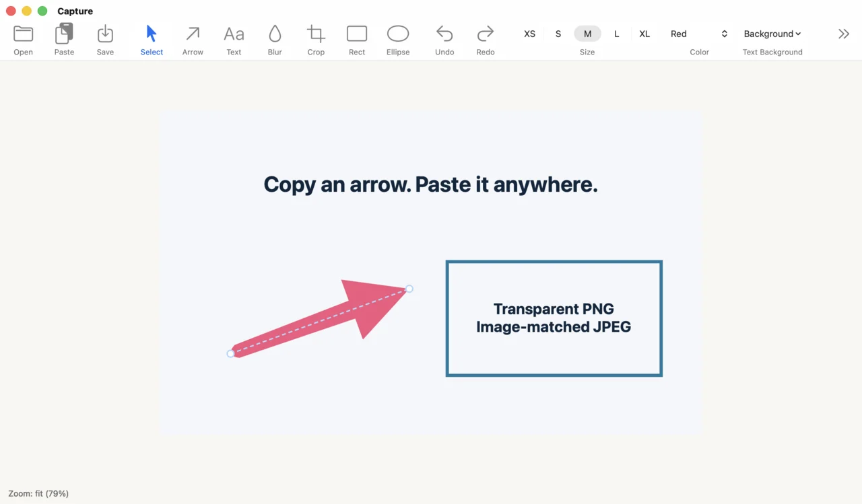The image size is (862, 504).
Task: Click the 'Transparent PNG' text
Action: click(x=554, y=309)
